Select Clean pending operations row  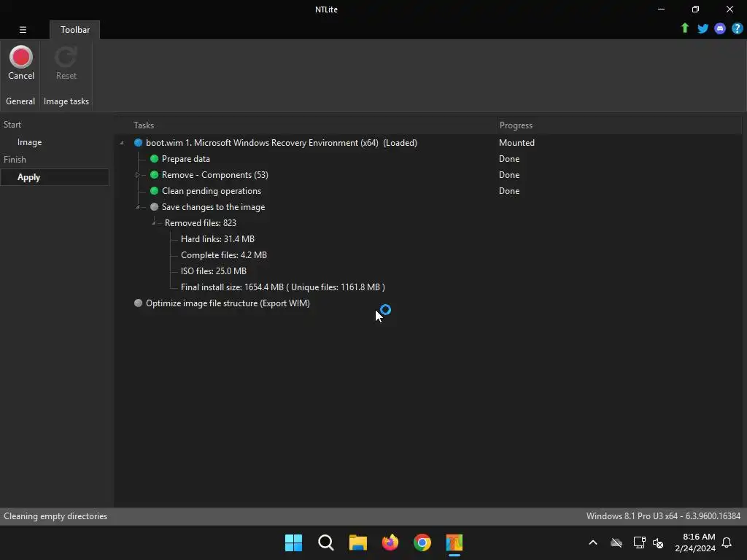pyautogui.click(x=212, y=191)
